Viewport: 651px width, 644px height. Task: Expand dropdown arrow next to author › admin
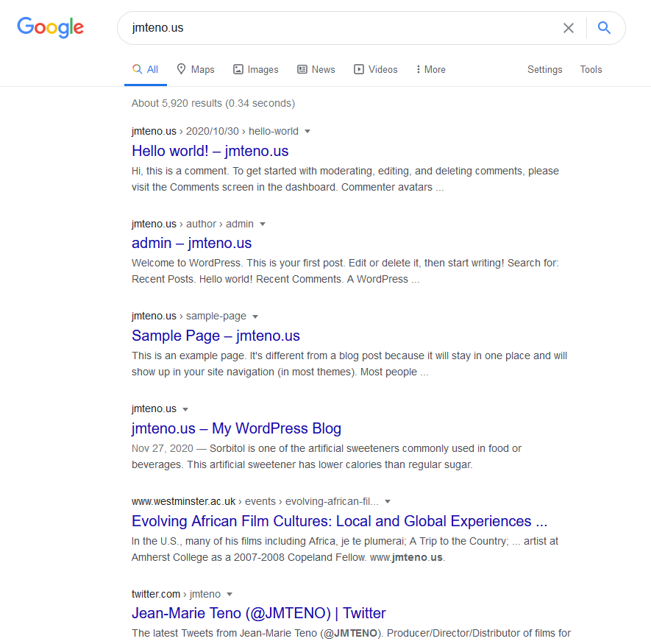(x=263, y=224)
